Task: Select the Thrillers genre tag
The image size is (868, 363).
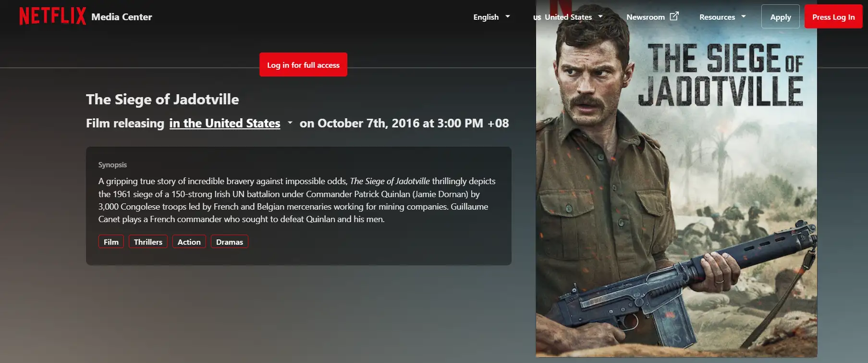Action: pos(148,242)
